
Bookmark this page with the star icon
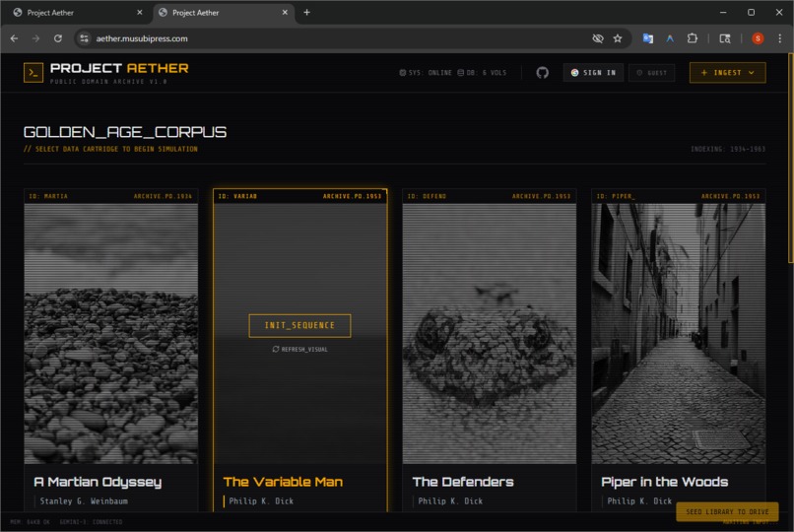(x=618, y=38)
